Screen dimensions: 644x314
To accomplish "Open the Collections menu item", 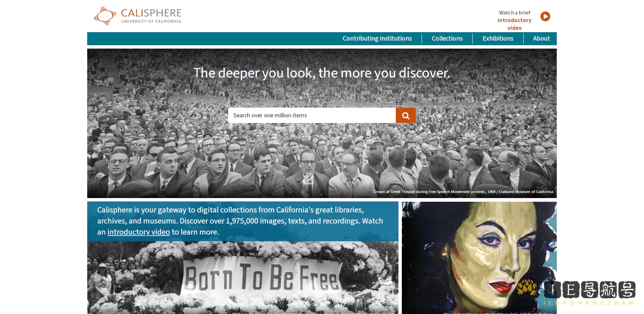I will tap(447, 39).
